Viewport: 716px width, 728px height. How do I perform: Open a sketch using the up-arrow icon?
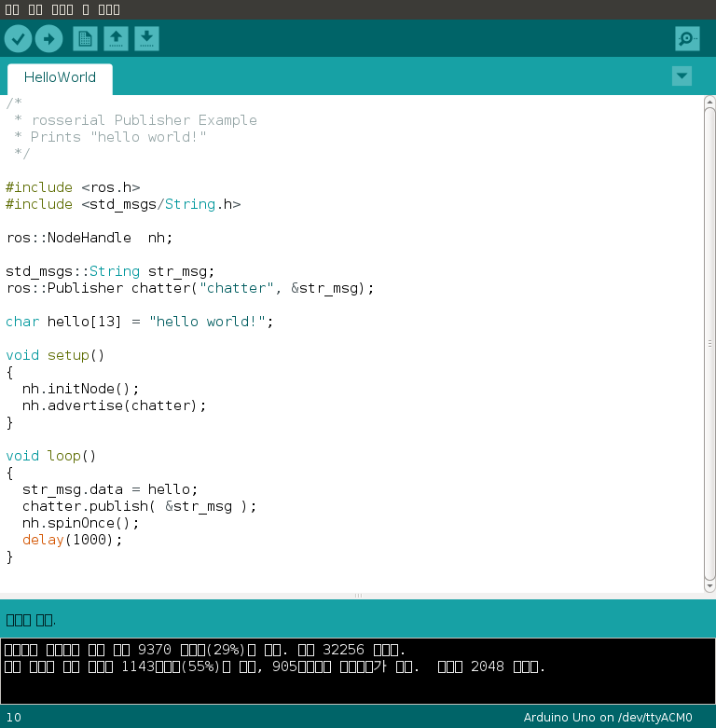point(116,38)
